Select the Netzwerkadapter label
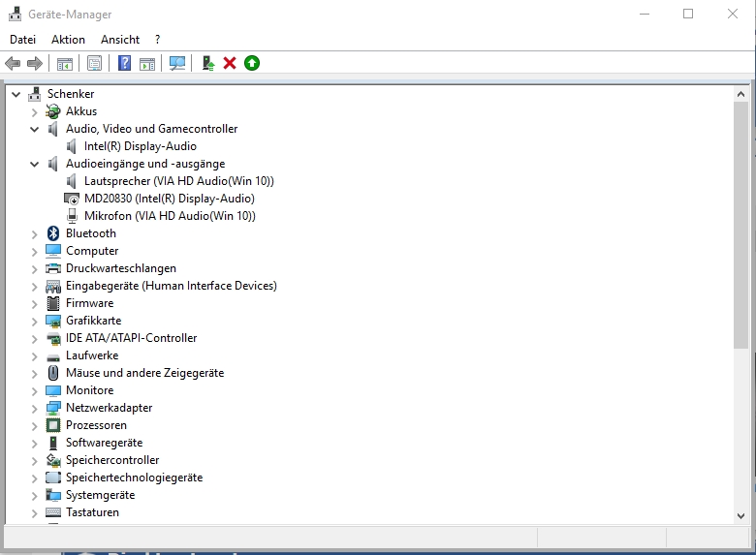The image size is (756, 555). (109, 408)
